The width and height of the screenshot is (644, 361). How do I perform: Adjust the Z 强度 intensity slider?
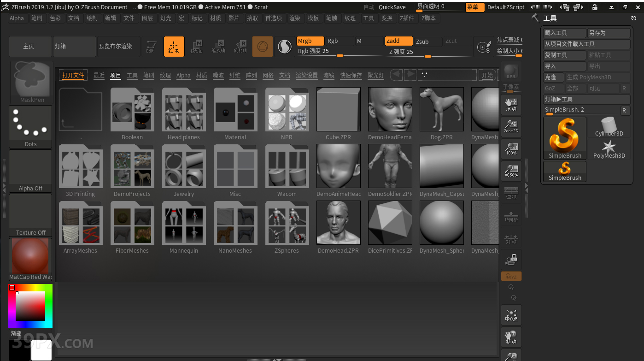(428, 52)
